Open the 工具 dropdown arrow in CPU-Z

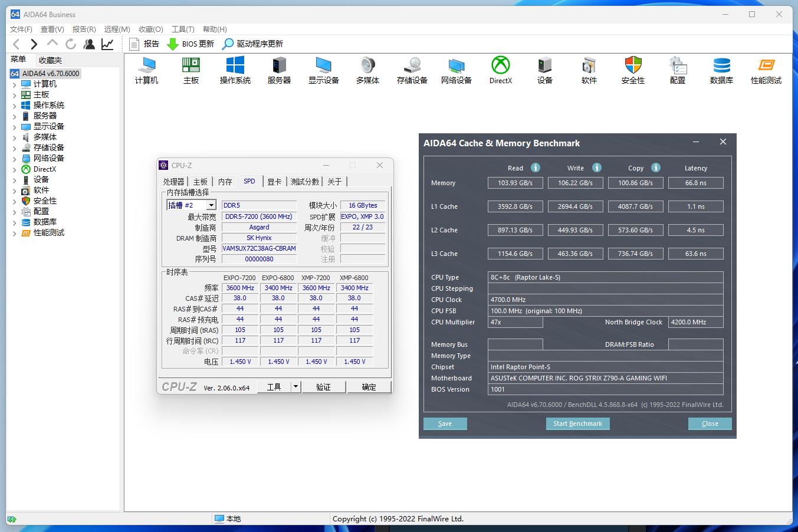pos(297,386)
